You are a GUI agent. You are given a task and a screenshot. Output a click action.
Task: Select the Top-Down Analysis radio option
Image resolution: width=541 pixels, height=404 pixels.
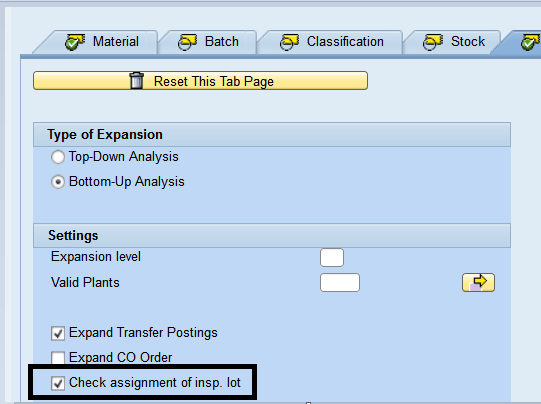tap(58, 157)
